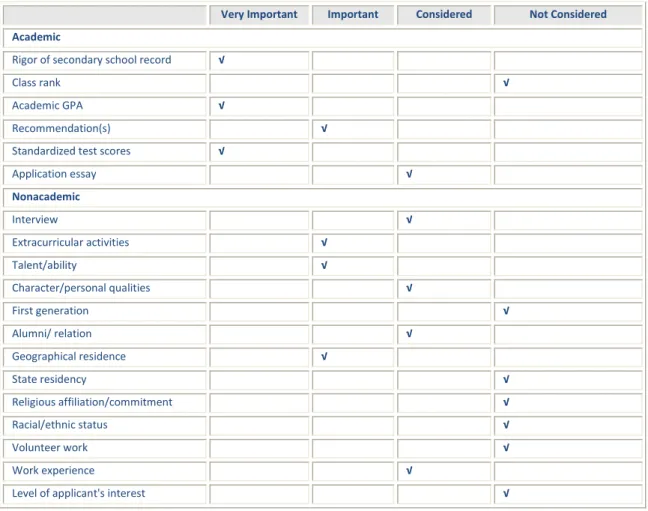
Task: Click the Not Considered checkmark for Religious affiliation/commitment
Action: click(506, 402)
